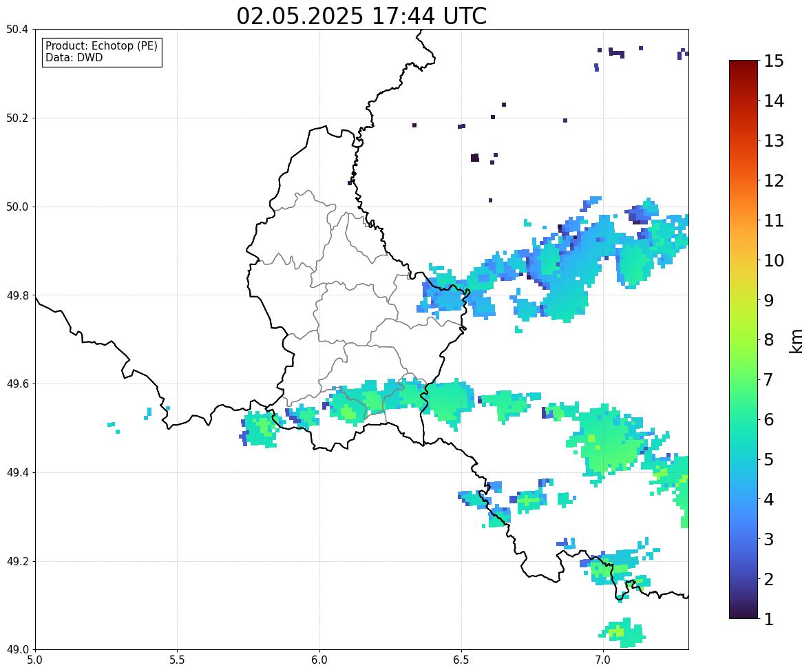The image size is (811, 672).
Task: Click the colorbar tick label '3'
Action: point(768,539)
